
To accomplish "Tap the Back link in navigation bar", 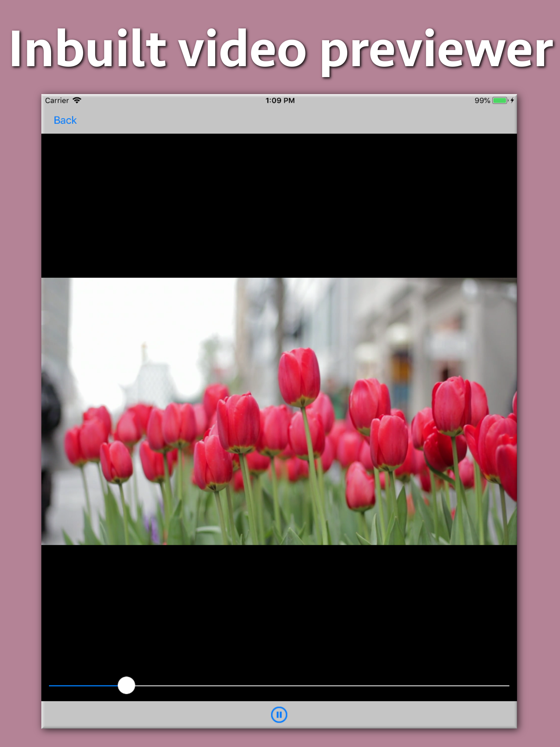I will (x=65, y=120).
